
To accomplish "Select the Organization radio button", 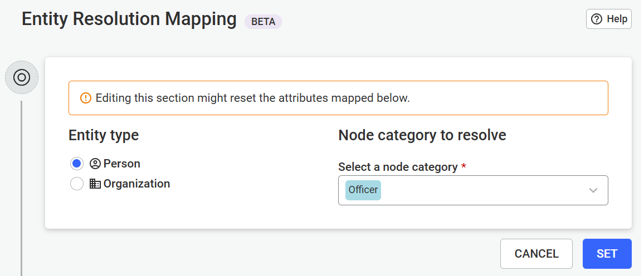I will 77,184.
